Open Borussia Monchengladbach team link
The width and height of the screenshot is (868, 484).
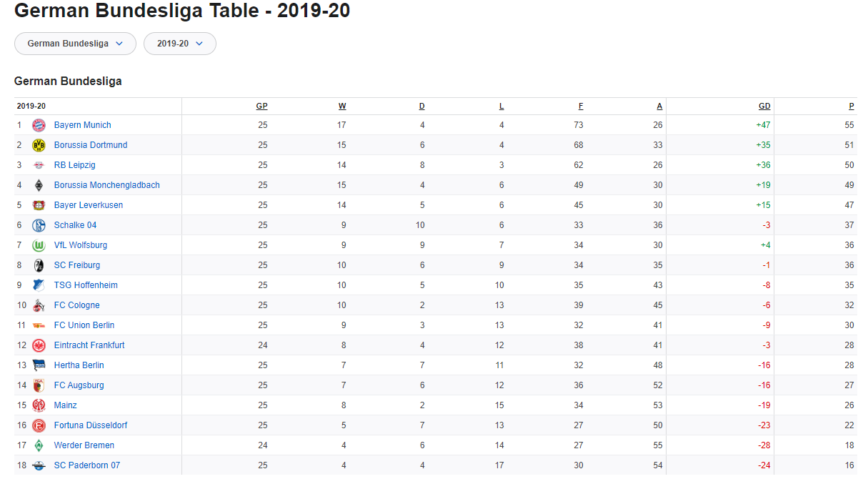coord(107,185)
